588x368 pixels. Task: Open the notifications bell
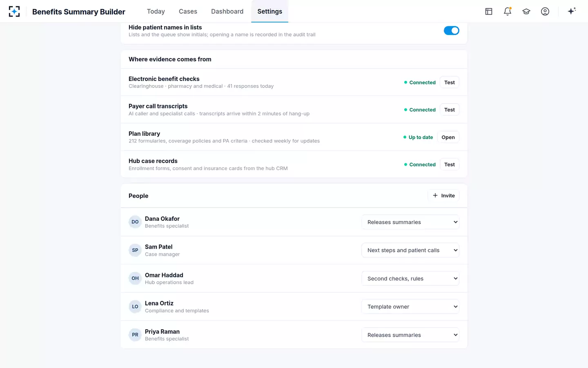508,11
